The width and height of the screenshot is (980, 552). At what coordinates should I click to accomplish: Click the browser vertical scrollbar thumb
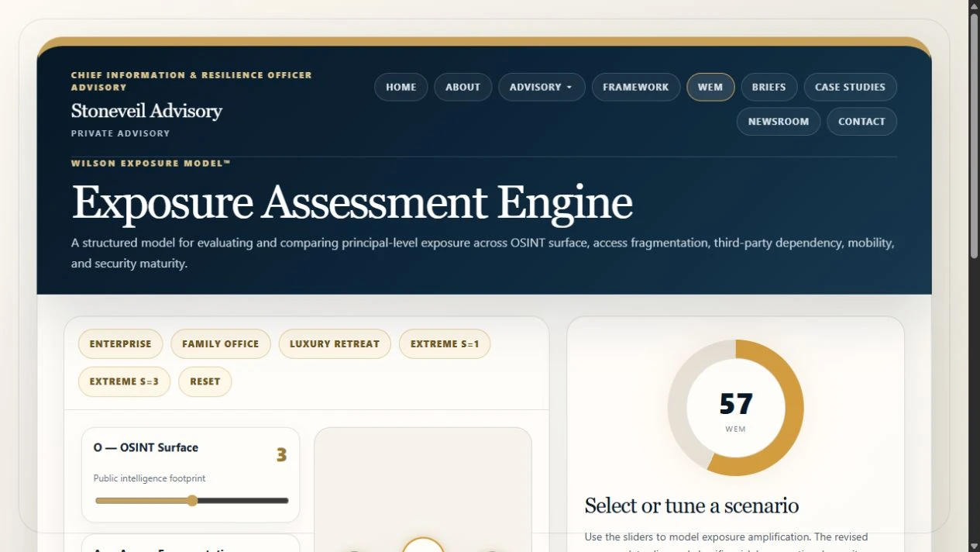point(974,135)
